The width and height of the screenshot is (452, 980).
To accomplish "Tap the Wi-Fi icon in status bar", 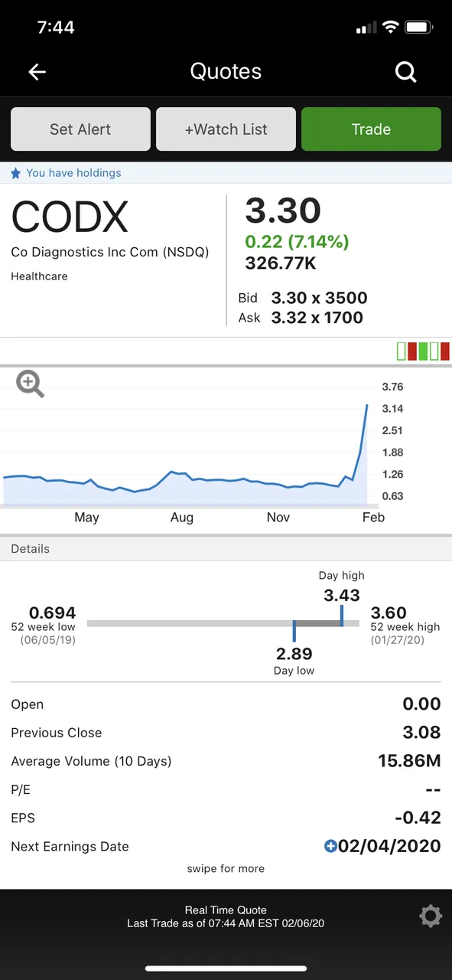I will pyautogui.click(x=391, y=28).
